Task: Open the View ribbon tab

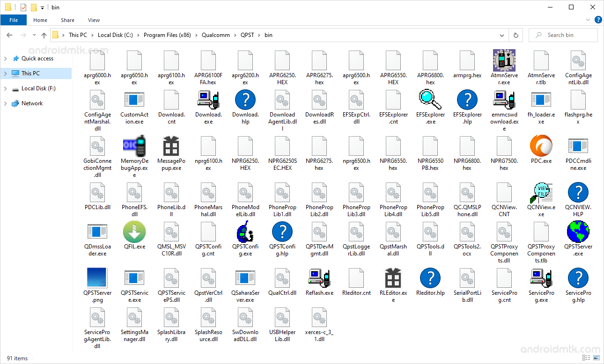Action: pyautogui.click(x=94, y=20)
